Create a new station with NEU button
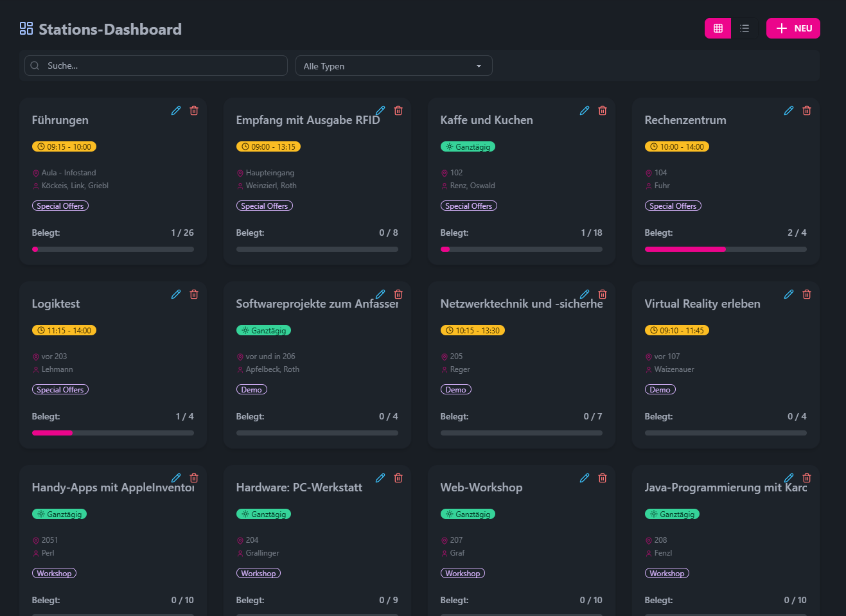 click(x=793, y=28)
